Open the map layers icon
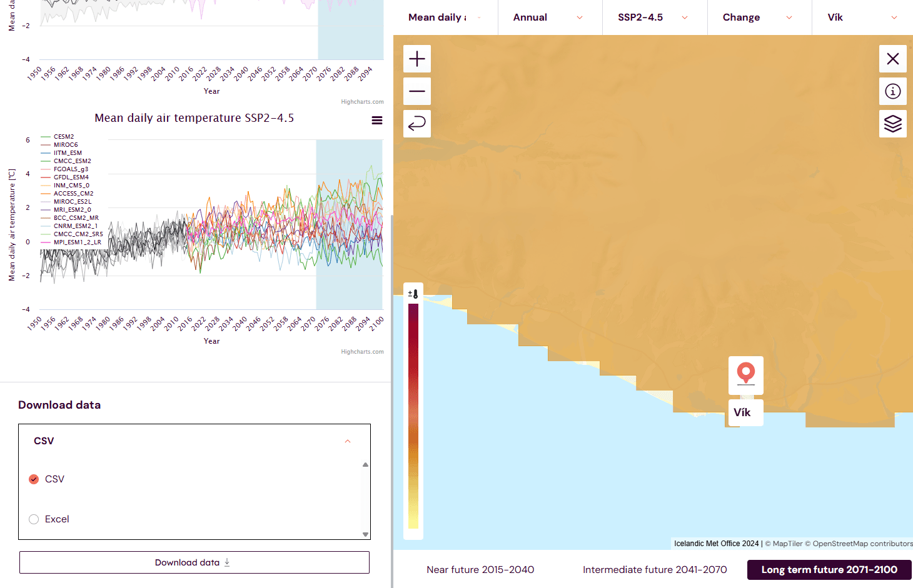This screenshot has width=913, height=588. (x=892, y=124)
